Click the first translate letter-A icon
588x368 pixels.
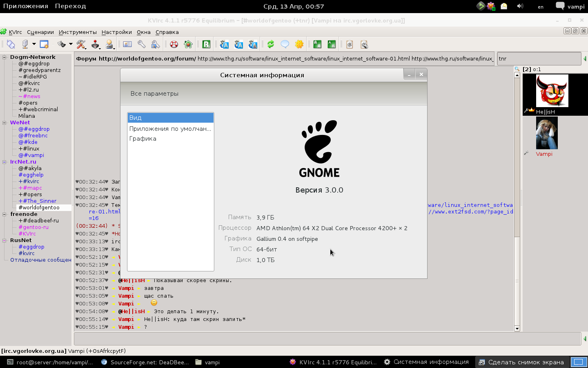pyautogui.click(x=224, y=44)
